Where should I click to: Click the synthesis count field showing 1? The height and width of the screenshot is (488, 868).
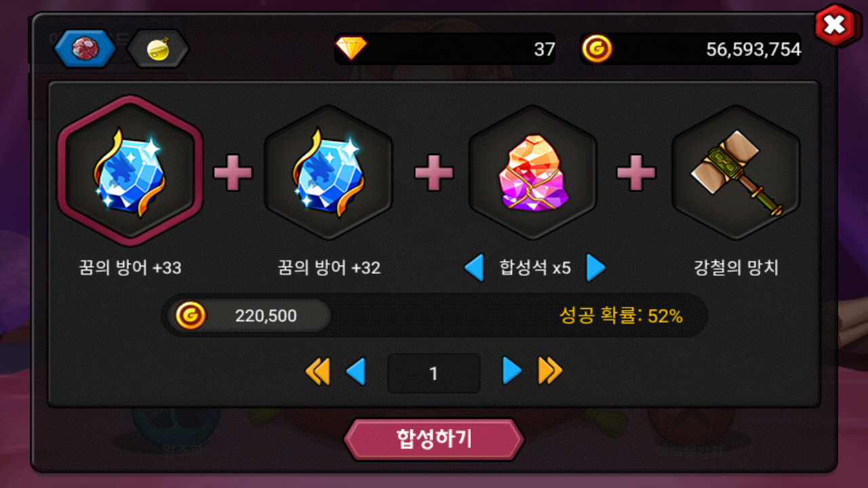(x=434, y=373)
